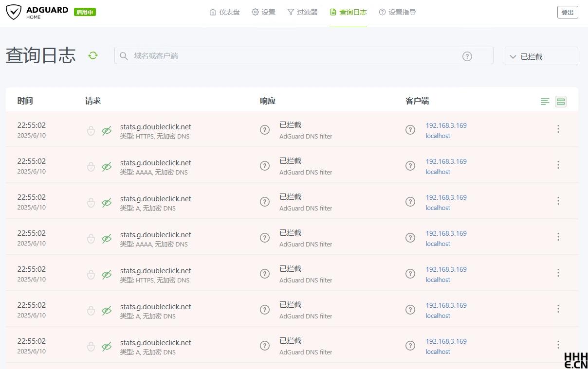Switch to the compact table view icon

545,102
